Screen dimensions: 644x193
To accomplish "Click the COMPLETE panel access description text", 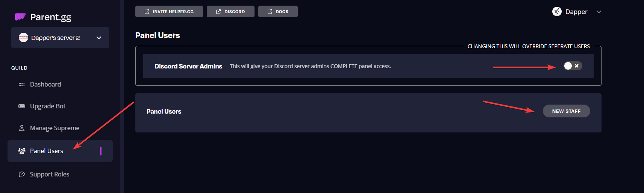I will pyautogui.click(x=311, y=66).
